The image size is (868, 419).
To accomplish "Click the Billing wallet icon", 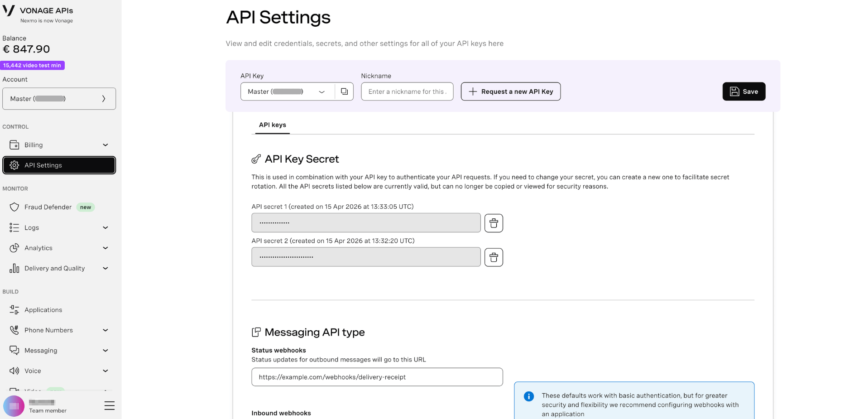I will tap(14, 145).
